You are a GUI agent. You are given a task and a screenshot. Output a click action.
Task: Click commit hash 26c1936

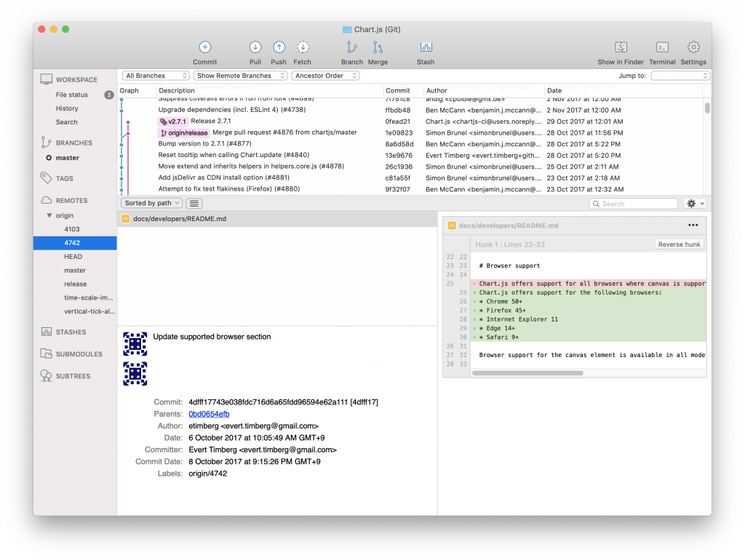399,167
